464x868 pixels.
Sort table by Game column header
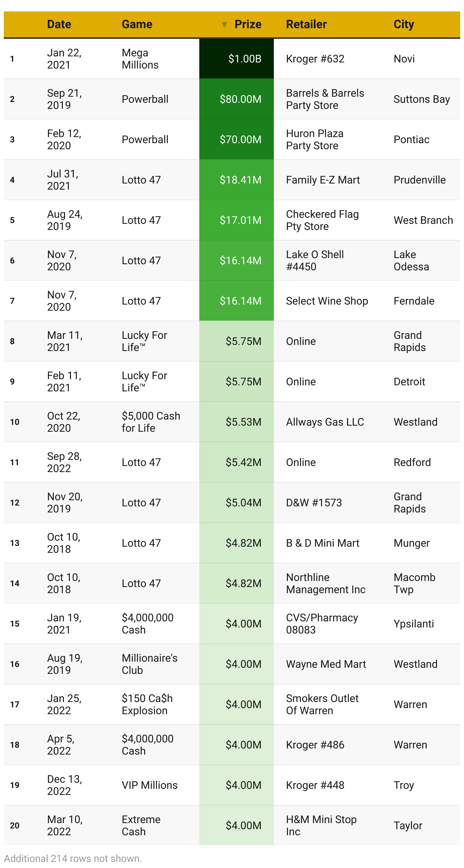137,24
